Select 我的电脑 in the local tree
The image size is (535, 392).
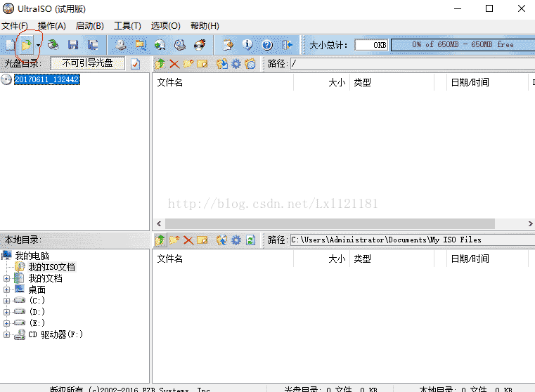[x=32, y=256]
